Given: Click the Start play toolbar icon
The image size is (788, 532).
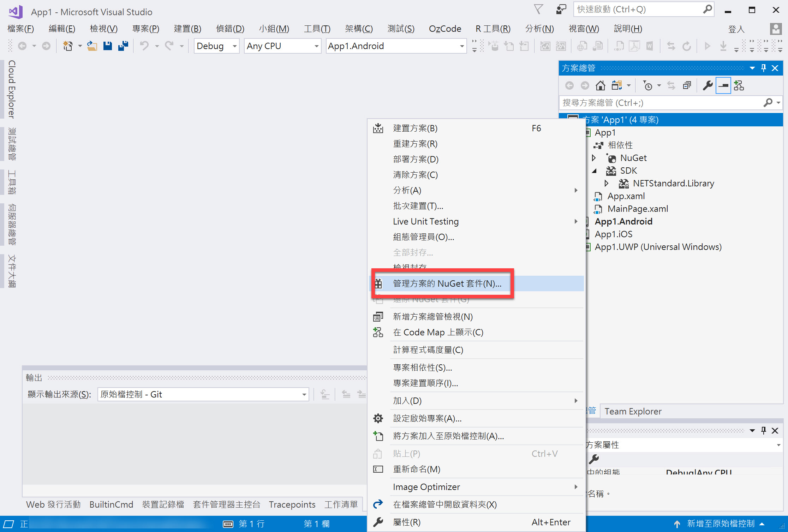Looking at the screenshot, I should 707,46.
